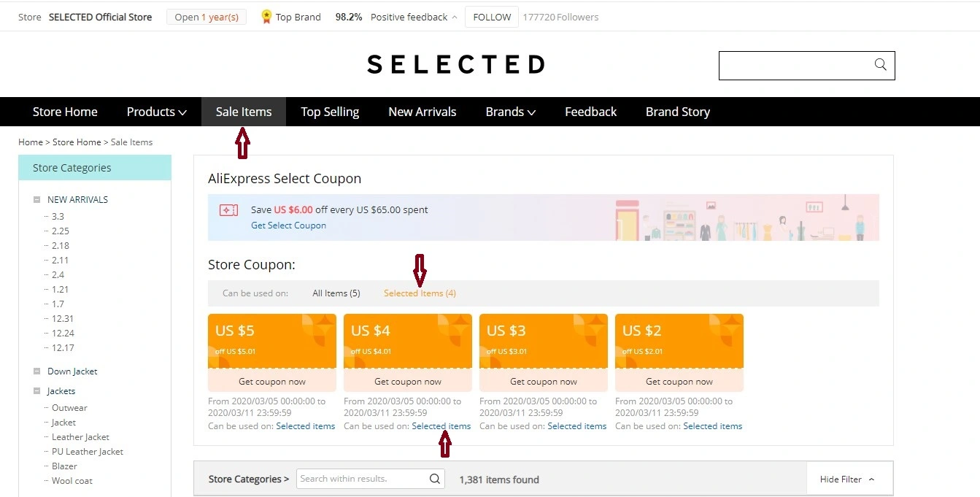This screenshot has height=497, width=980.
Task: Click the Hide Filter chevron arrow
Action: tap(871, 479)
